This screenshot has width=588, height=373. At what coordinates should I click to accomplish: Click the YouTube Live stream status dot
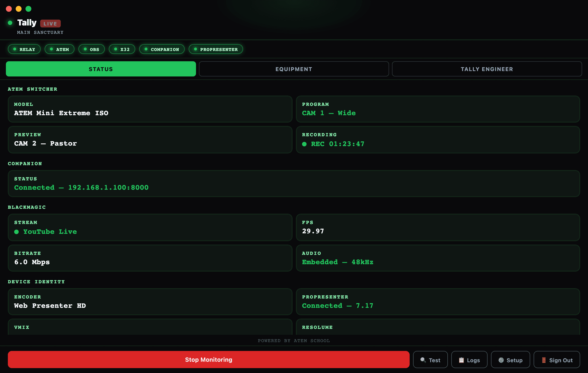click(x=16, y=231)
